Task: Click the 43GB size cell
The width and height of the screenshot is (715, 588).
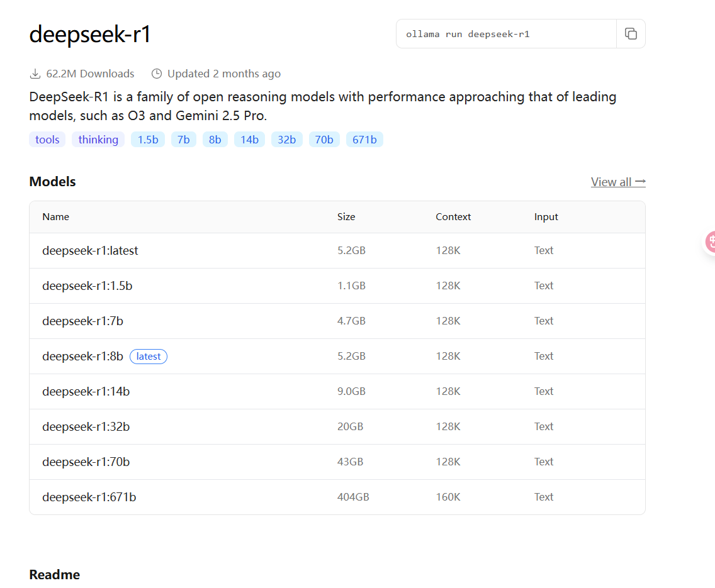Action: [x=350, y=462]
